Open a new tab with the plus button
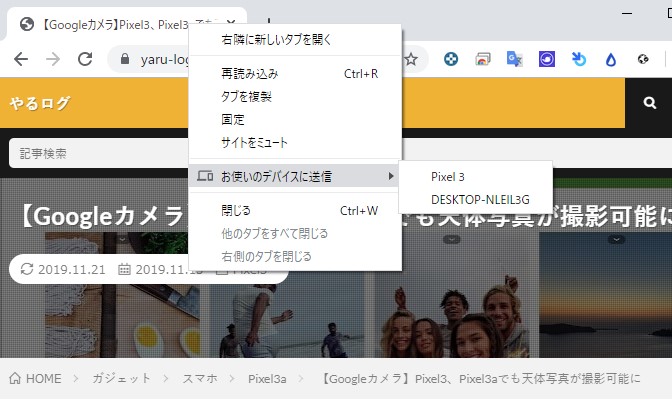The width and height of the screenshot is (672, 406). 269,21
